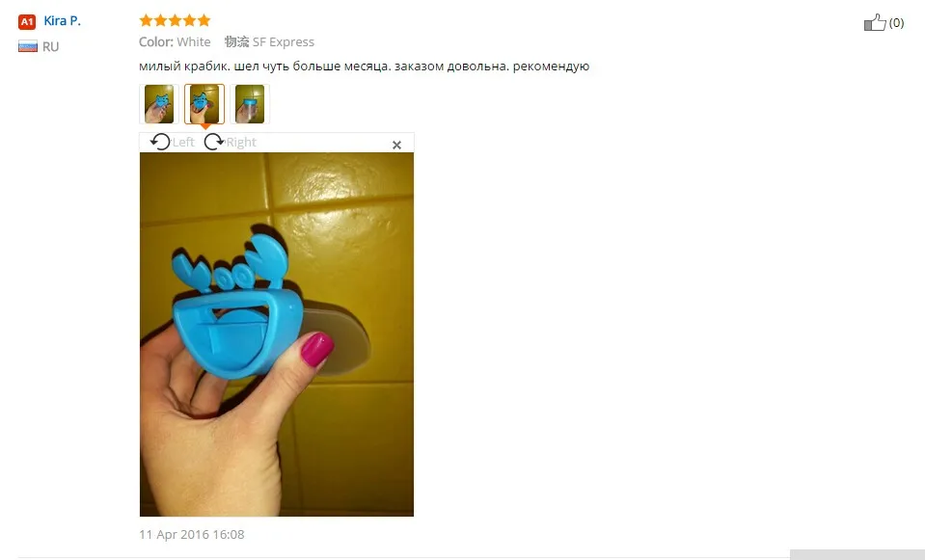Viewport: 925px width, 560px height.
Task: Click the SF Express logistics label
Action: click(x=269, y=41)
